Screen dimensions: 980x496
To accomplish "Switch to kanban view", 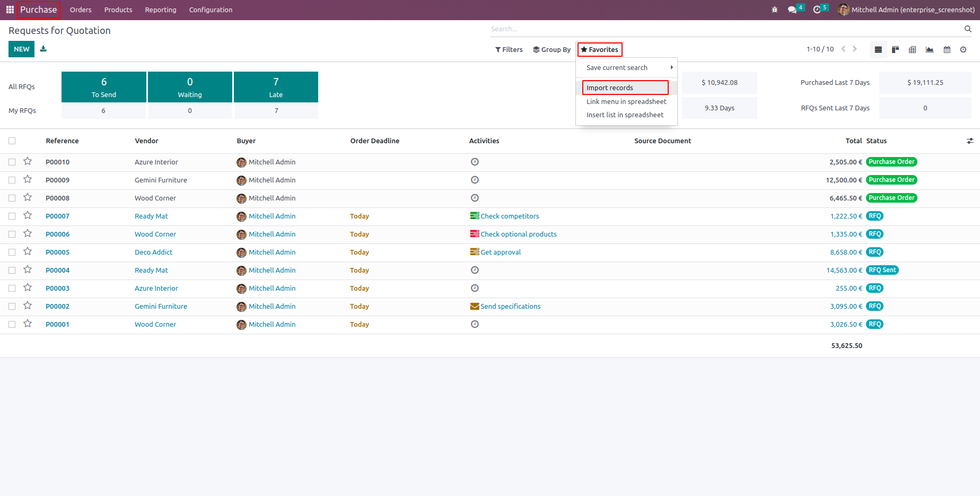I will (895, 49).
